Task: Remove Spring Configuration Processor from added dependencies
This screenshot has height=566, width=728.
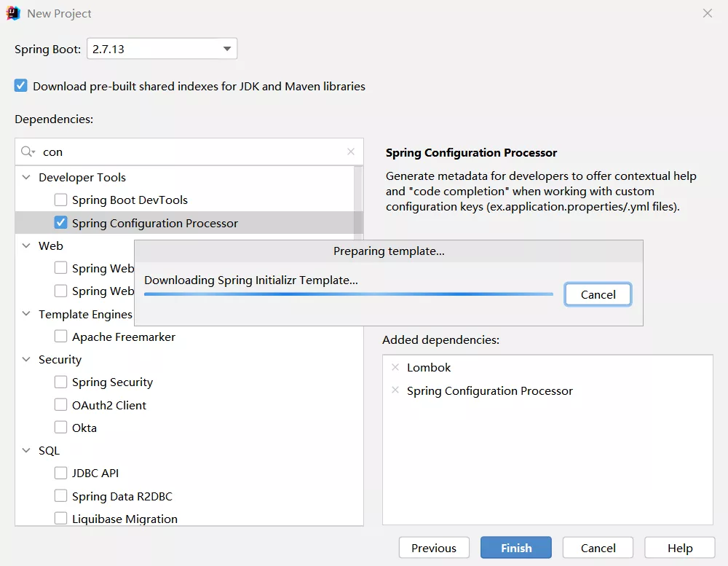Action: [395, 390]
